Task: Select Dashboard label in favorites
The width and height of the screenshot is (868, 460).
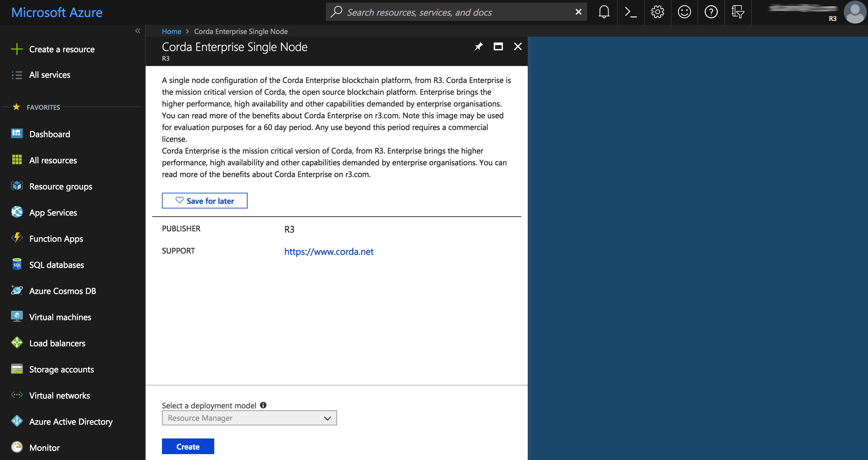Action: click(50, 134)
